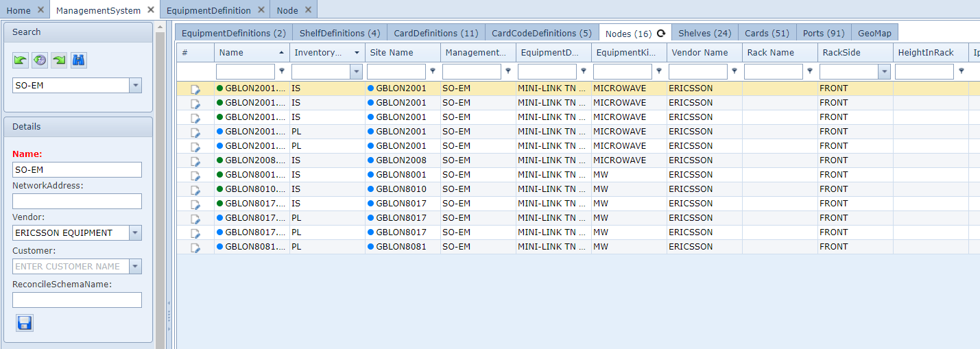Click the edit icon in first grid row

tap(195, 88)
